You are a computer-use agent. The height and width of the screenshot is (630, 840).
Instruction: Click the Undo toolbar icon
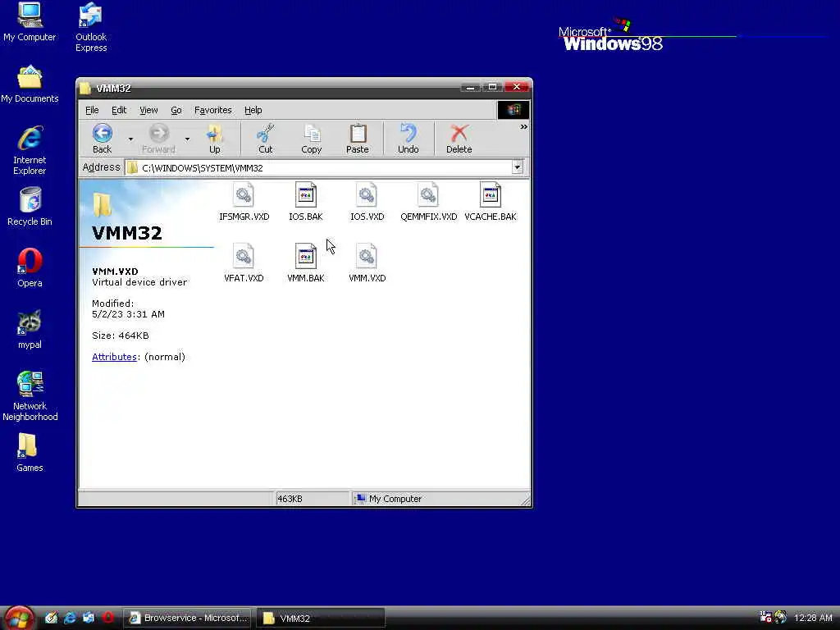pyautogui.click(x=409, y=139)
